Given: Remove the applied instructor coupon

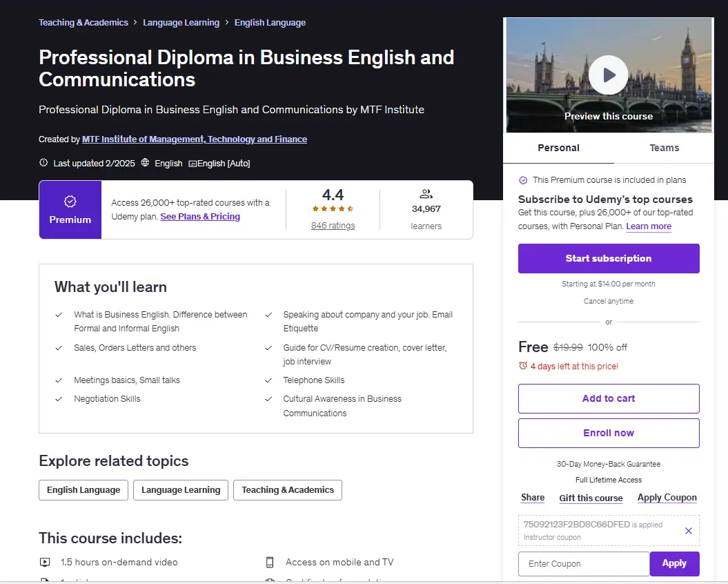Looking at the screenshot, I should pos(689,531).
